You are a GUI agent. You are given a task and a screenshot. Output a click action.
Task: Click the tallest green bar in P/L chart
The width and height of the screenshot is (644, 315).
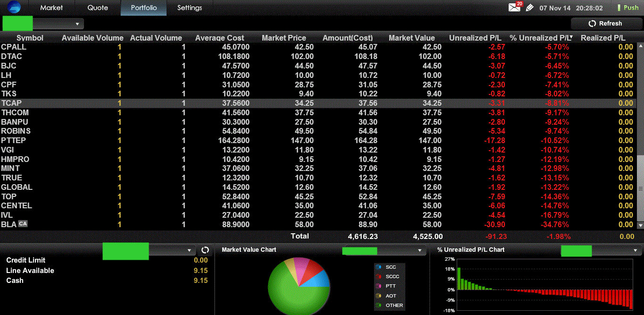click(459, 279)
